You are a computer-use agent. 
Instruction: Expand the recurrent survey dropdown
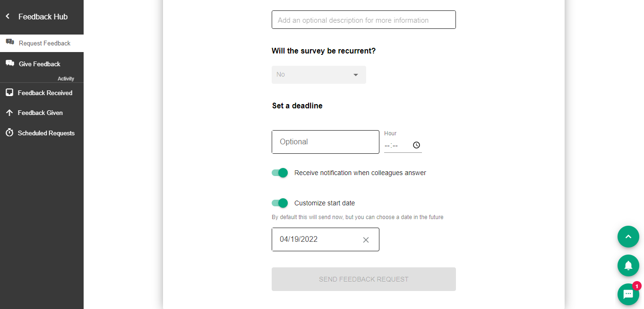(318, 75)
